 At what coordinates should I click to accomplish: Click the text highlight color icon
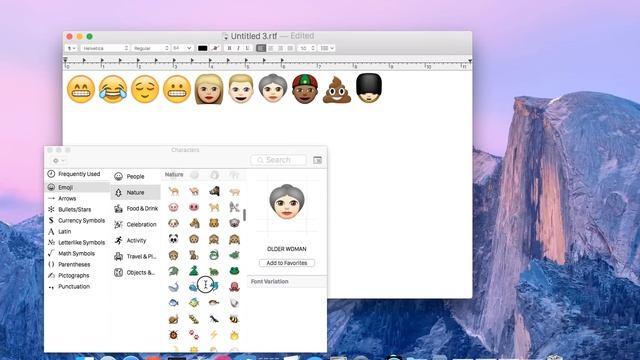pos(216,48)
